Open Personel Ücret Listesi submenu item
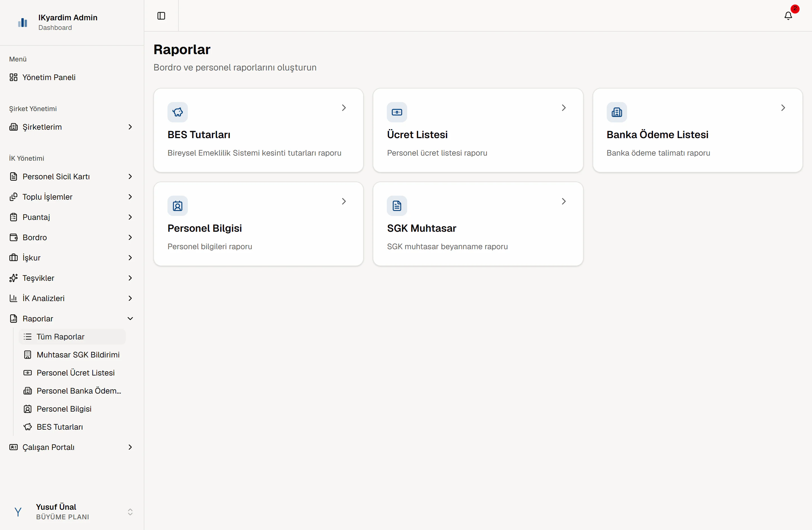The width and height of the screenshot is (812, 530). (x=72, y=373)
